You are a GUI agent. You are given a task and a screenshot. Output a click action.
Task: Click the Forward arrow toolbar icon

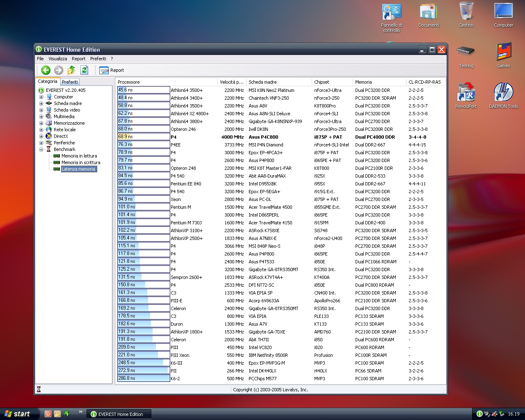pyautogui.click(x=59, y=70)
